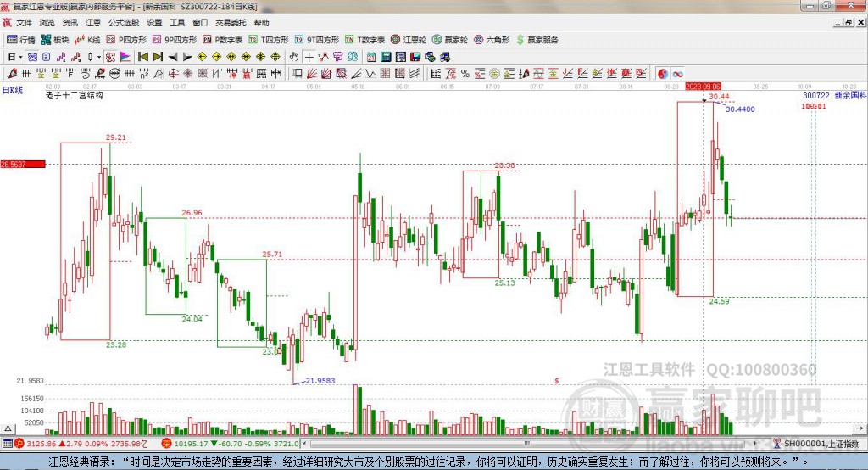Select the Gann fan red rays icon

pyautogui.click(x=311, y=73)
